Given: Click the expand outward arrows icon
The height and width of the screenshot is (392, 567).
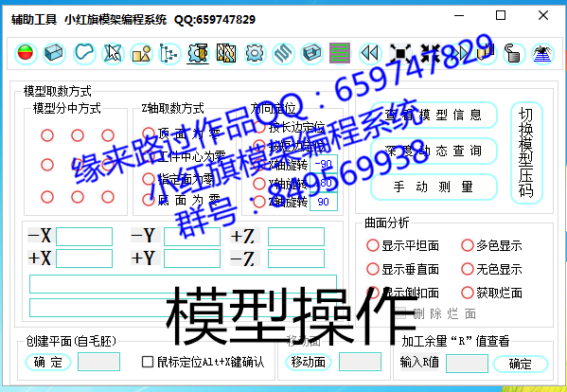Looking at the screenshot, I should pos(400,53).
